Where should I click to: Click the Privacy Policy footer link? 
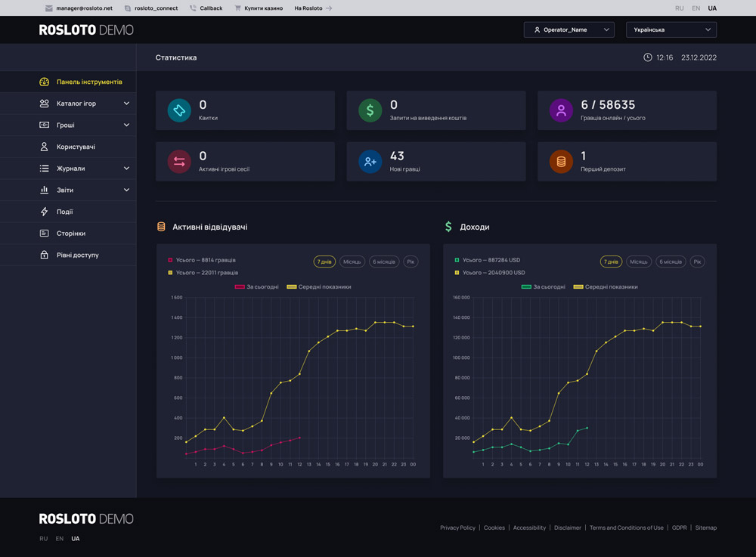coord(457,528)
